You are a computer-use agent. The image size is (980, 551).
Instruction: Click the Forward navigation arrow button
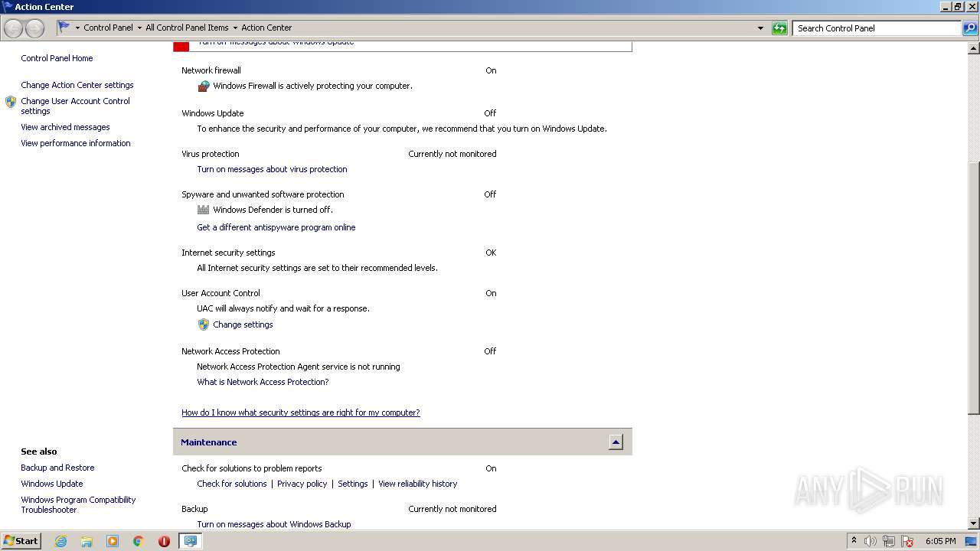tap(34, 28)
